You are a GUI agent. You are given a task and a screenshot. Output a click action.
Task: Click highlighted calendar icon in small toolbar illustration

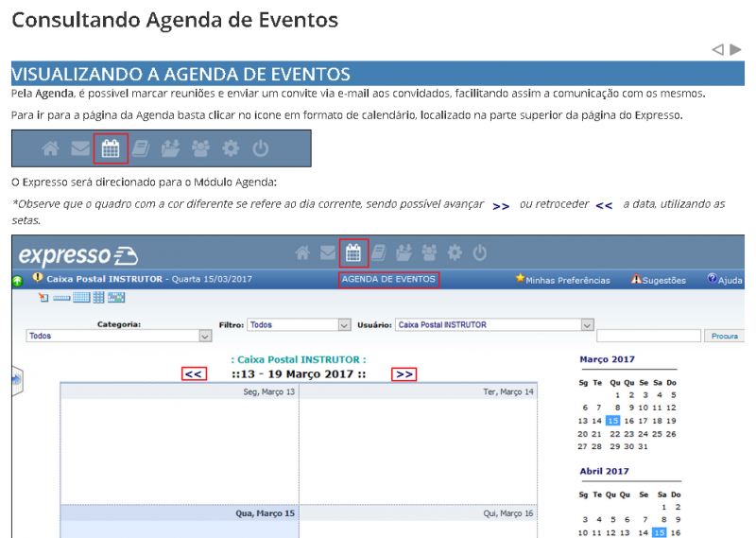pos(111,148)
